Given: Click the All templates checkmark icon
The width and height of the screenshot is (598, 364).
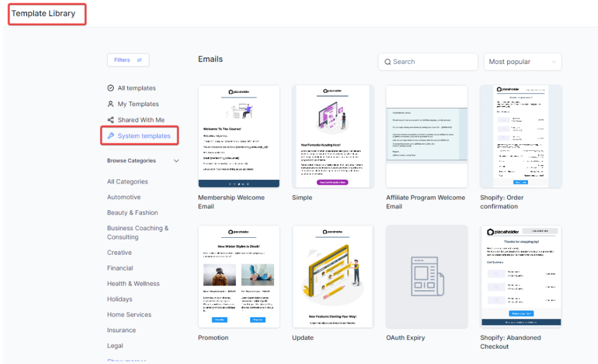Looking at the screenshot, I should [111, 88].
